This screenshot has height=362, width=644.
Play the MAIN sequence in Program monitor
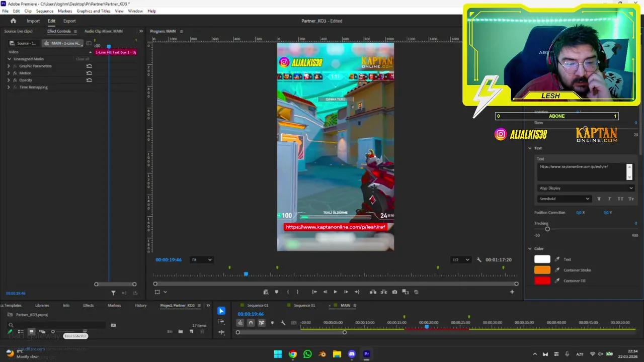[336, 292]
